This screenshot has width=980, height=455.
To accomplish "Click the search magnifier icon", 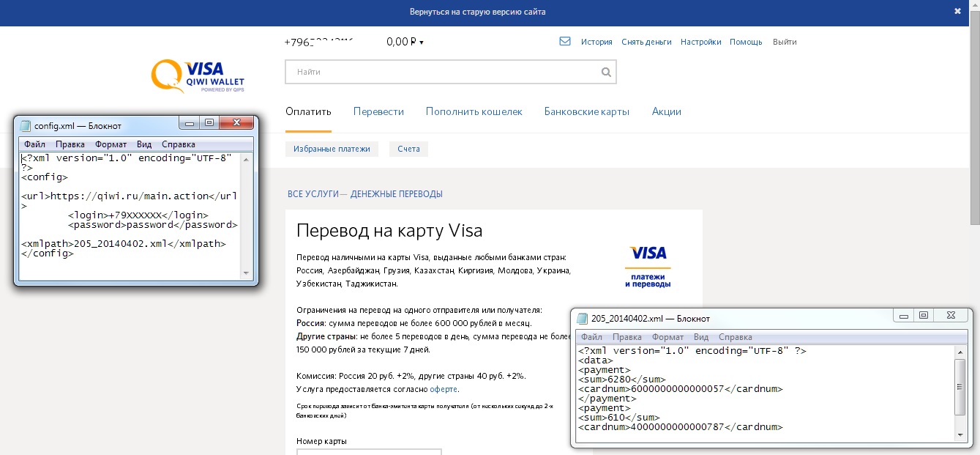I will [605, 73].
